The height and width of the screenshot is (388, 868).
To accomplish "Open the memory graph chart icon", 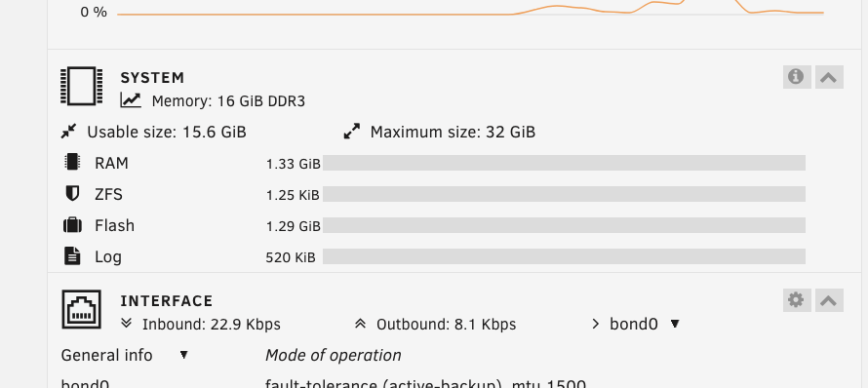I will 131,100.
